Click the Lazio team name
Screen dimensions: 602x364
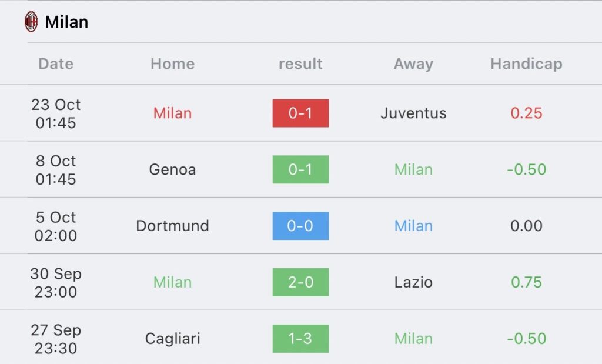pyautogui.click(x=413, y=282)
